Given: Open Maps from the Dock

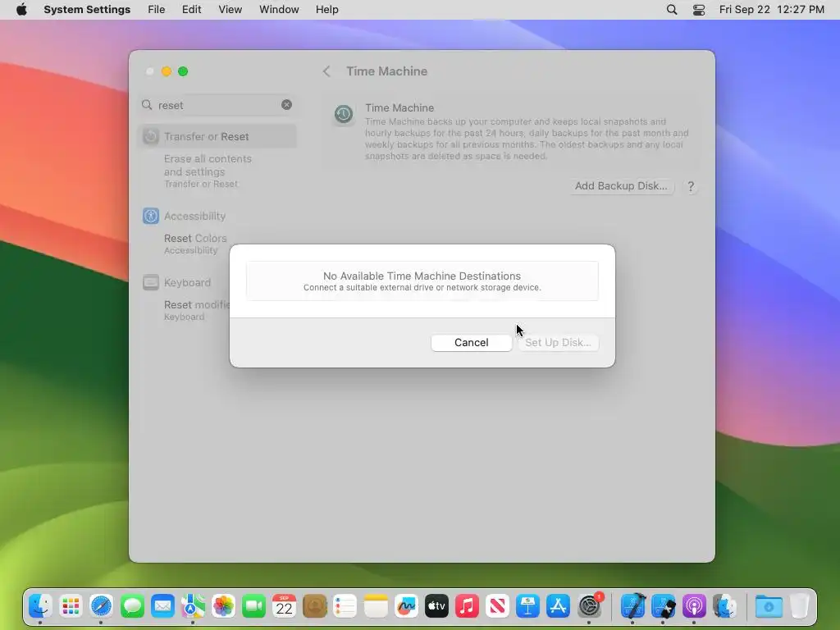Looking at the screenshot, I should click(193, 606).
